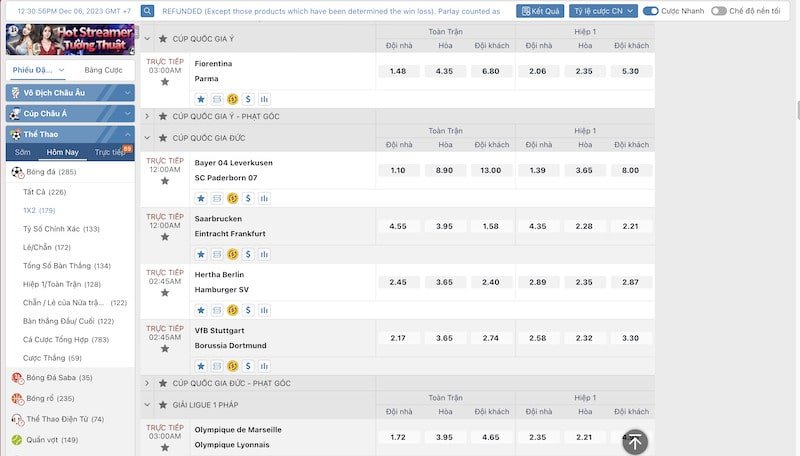Click odds 1.72 for Olympique de Marseille win
Viewport: 800px width, 456px height.
pyautogui.click(x=398, y=437)
